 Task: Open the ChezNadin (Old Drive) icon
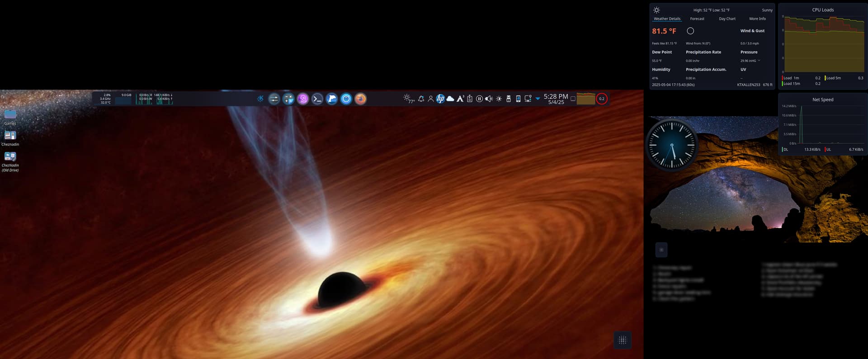[x=10, y=161]
